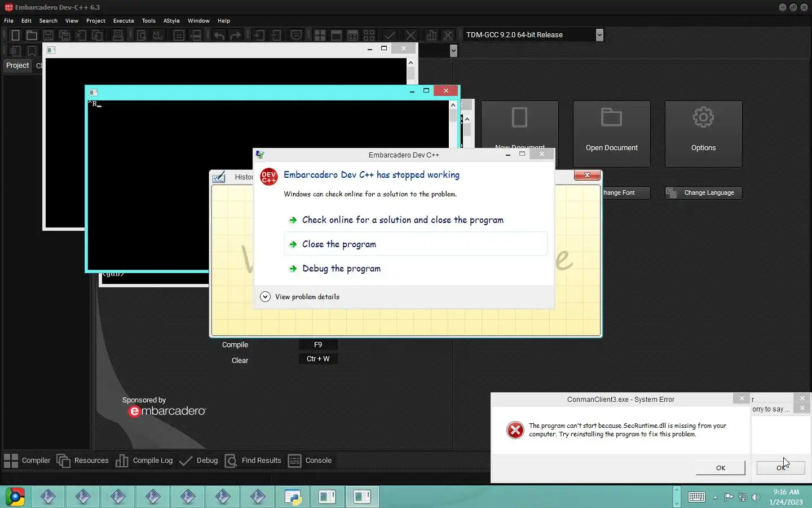
Task: Switch to the Resources tab
Action: pos(82,461)
